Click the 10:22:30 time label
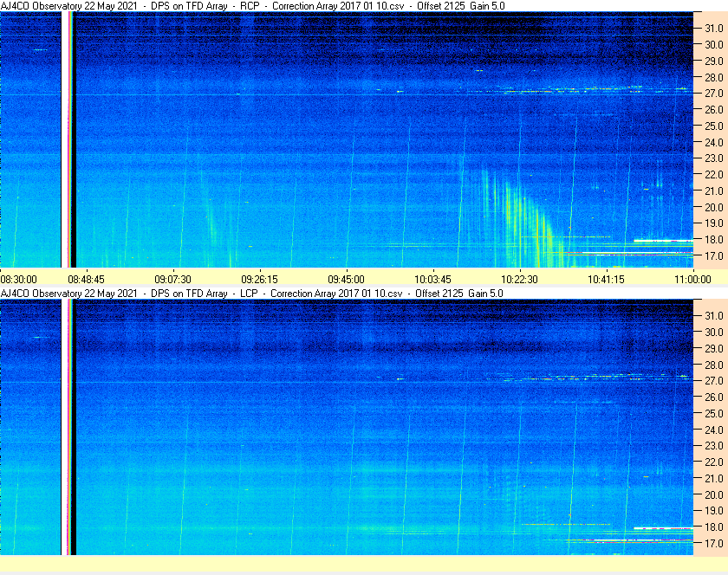728x575 pixels. tap(519, 280)
